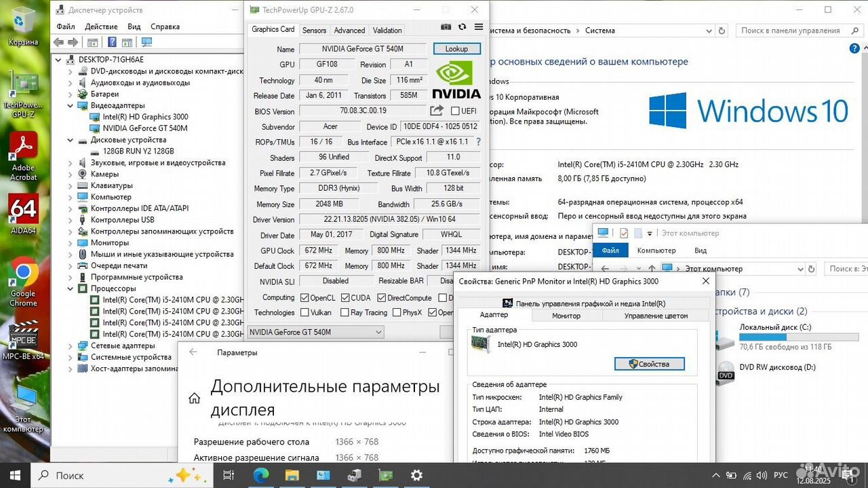Toggle DirectCompute checkbox

(x=381, y=297)
